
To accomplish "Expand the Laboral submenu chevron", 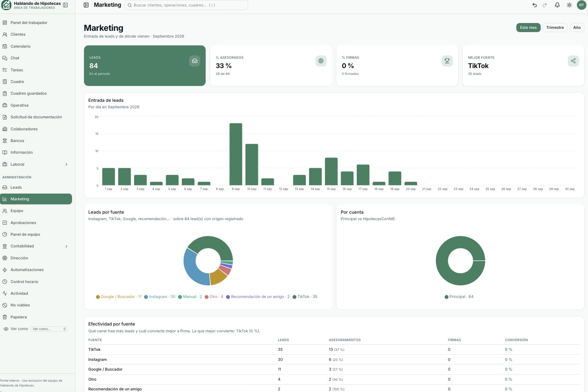I will click(66, 164).
